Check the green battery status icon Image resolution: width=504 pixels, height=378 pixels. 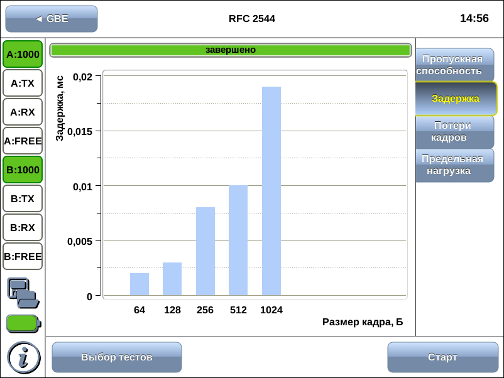point(23,323)
